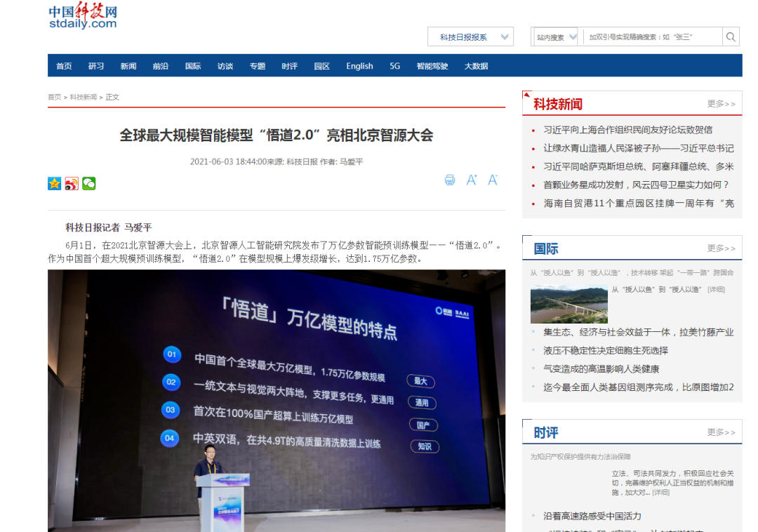Open 新闻 navigation item
Screen dimensions: 758x532
coord(128,66)
